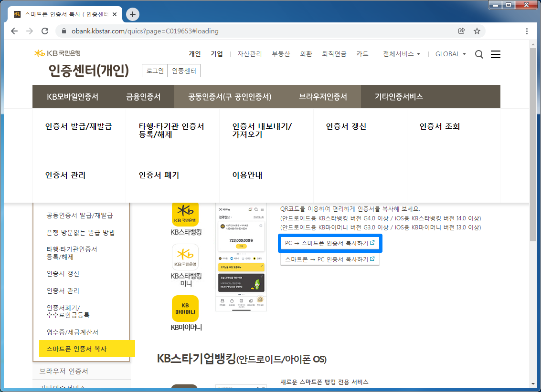541x392 pixels.
Task: Open the hamburger full menu icon
Action: click(496, 54)
